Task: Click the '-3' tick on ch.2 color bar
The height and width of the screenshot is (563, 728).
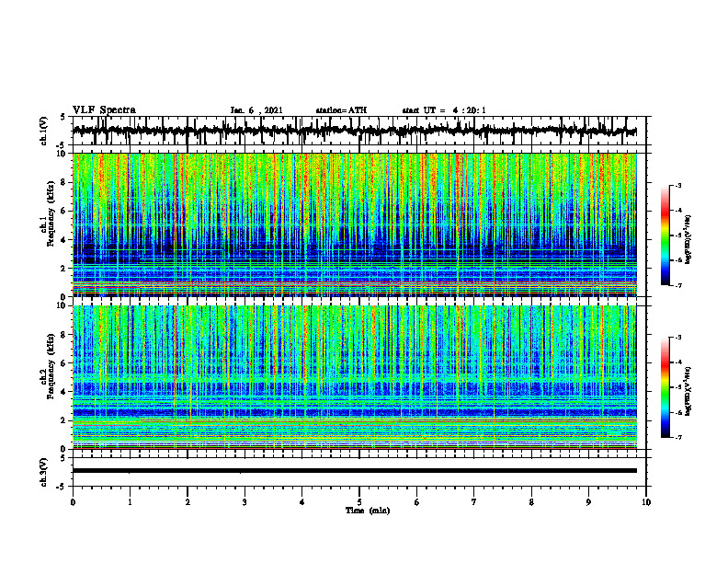Action: (677, 338)
